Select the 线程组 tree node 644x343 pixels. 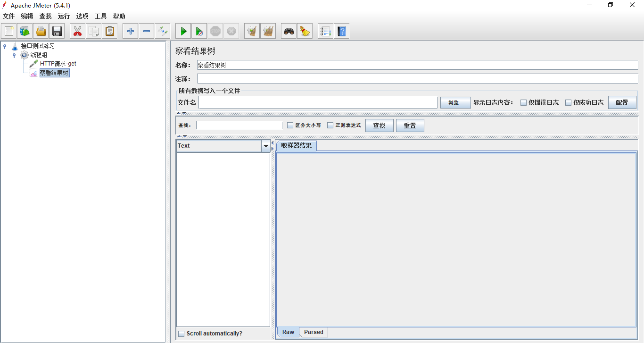point(39,55)
